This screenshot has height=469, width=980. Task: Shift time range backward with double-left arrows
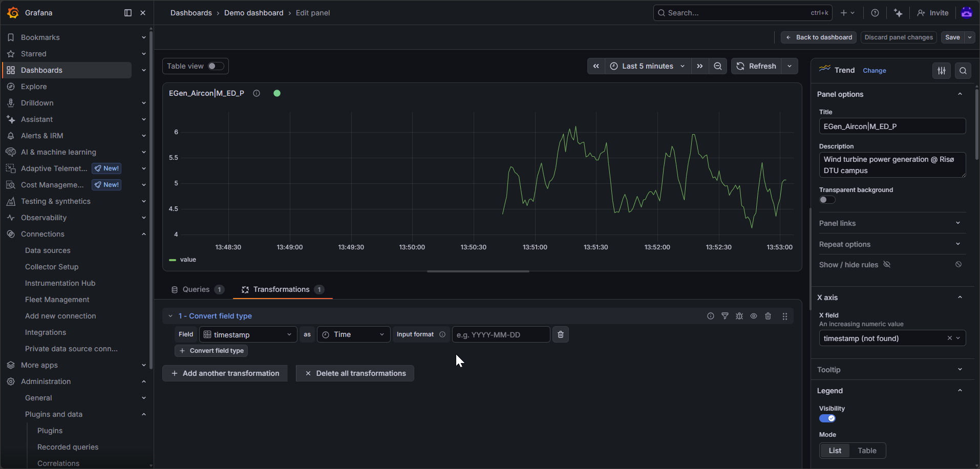596,66
